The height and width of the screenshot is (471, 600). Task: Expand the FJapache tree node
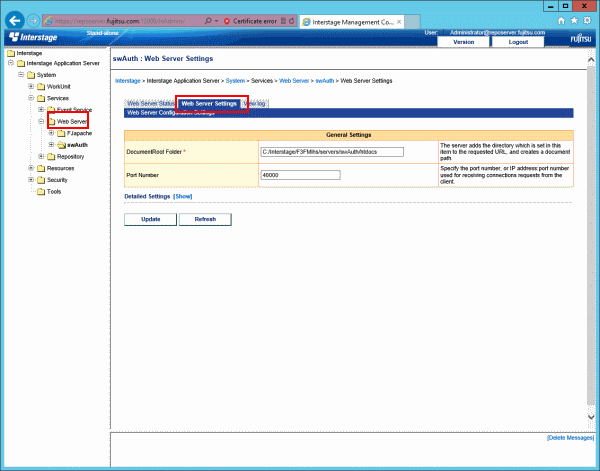point(51,133)
